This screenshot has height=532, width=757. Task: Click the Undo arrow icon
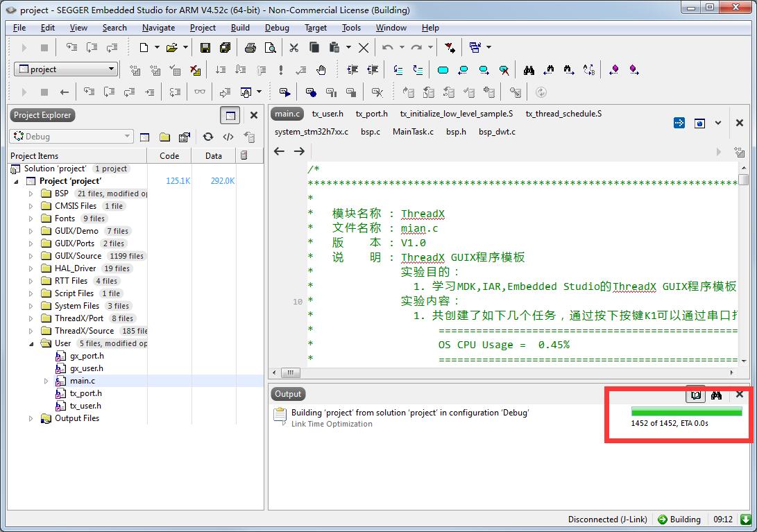(x=387, y=47)
